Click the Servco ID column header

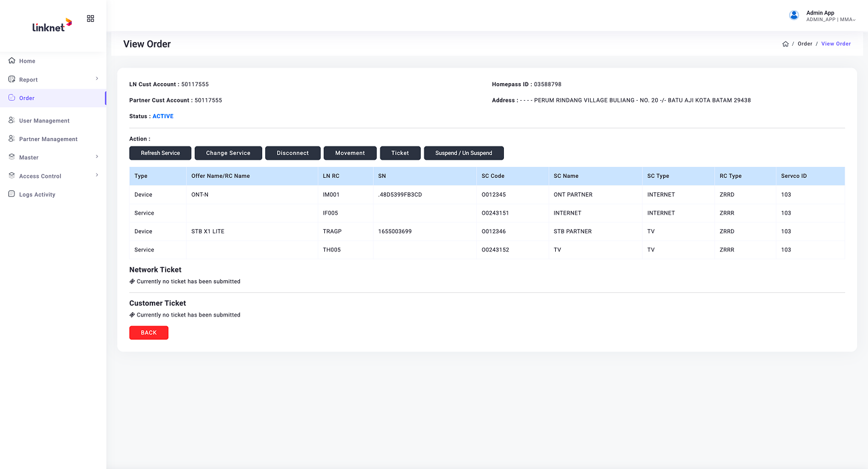(x=811, y=176)
